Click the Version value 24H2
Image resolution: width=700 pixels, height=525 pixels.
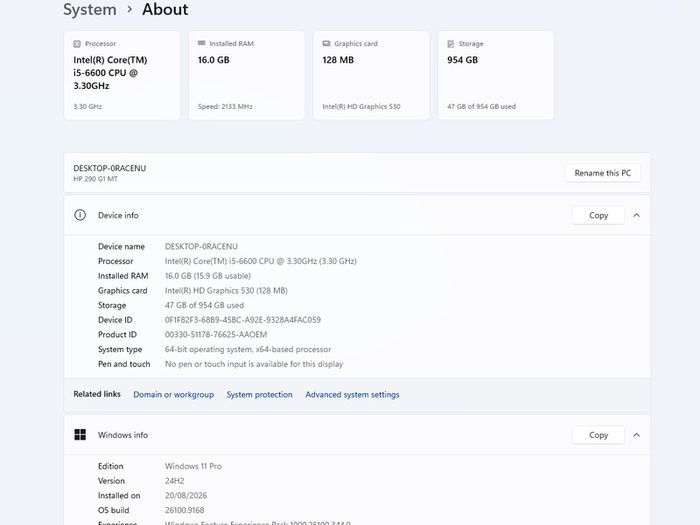[175, 481]
